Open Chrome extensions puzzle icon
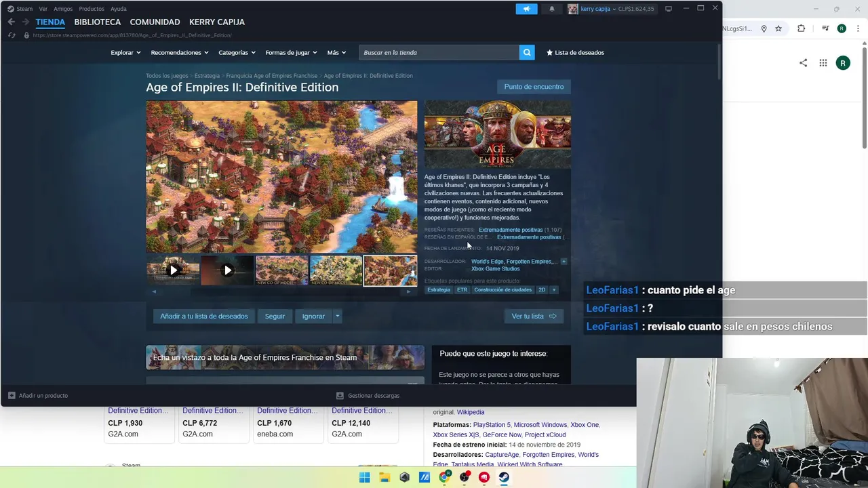 (801, 28)
